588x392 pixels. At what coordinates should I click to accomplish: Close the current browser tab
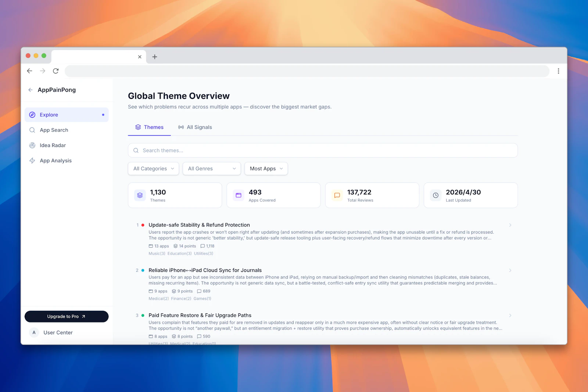(x=140, y=57)
